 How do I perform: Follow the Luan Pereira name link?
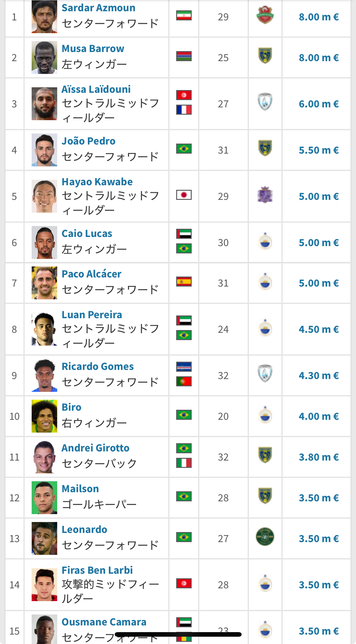[x=92, y=315]
